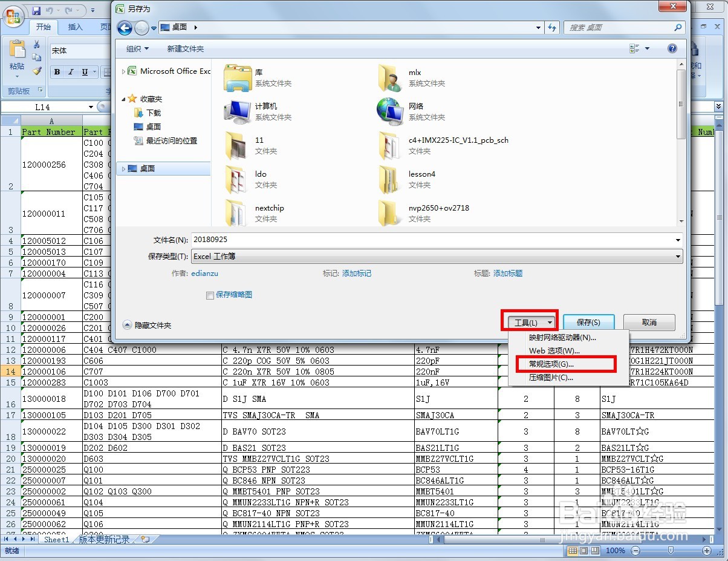The width and height of the screenshot is (728, 561).
Task: Click the 文件名 field containing 20180925
Action: [x=437, y=240]
